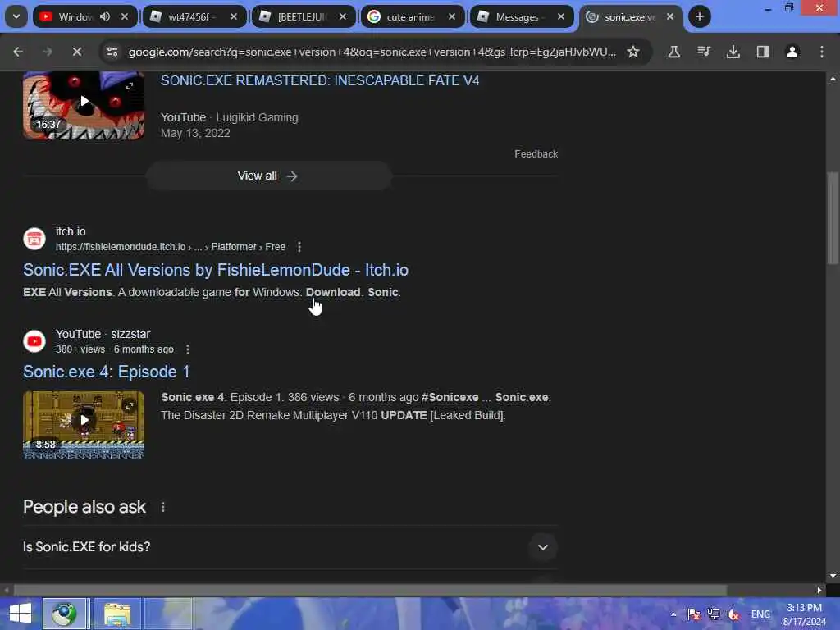Close the cute anime tab
This screenshot has height=630, width=840.
(452, 16)
